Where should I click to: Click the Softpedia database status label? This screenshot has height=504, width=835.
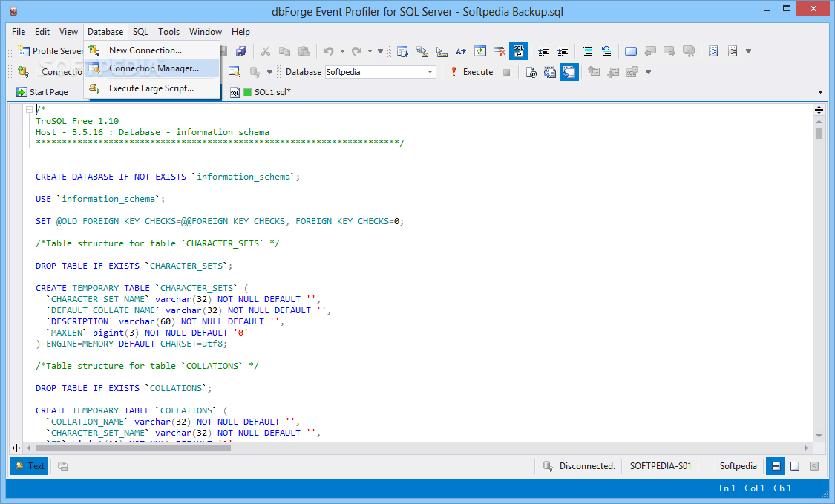click(x=738, y=466)
